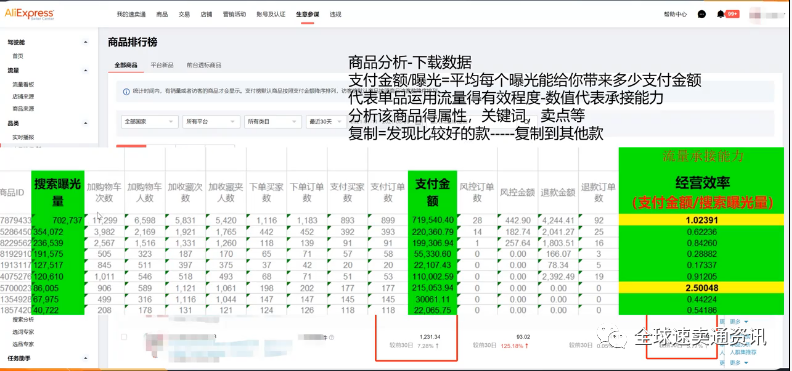
Task: Open 选品专家 in the sidebar
Action: tap(23, 344)
